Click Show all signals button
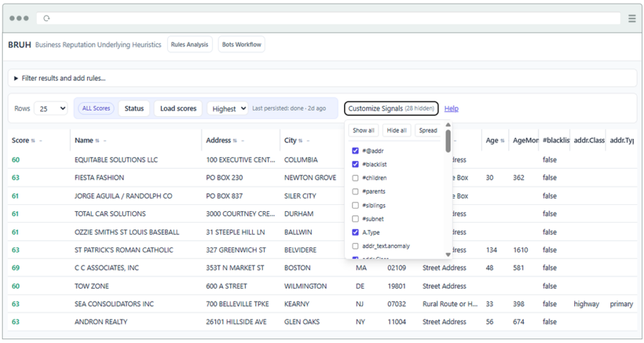 364,131
